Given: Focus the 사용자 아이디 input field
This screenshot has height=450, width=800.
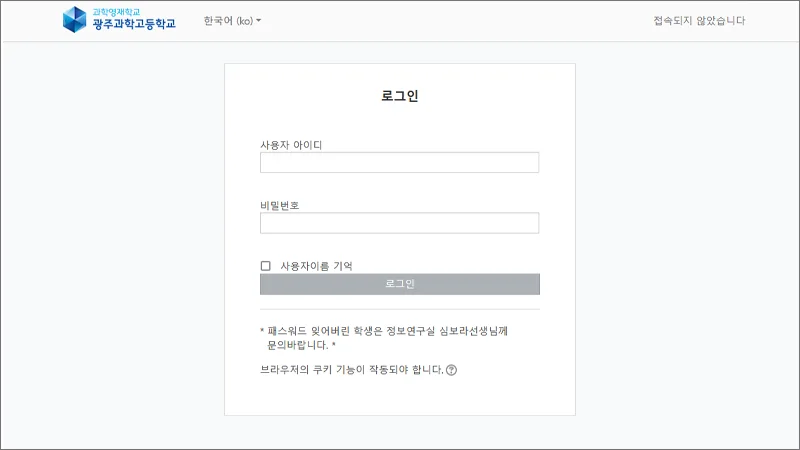Looking at the screenshot, I should [399, 162].
